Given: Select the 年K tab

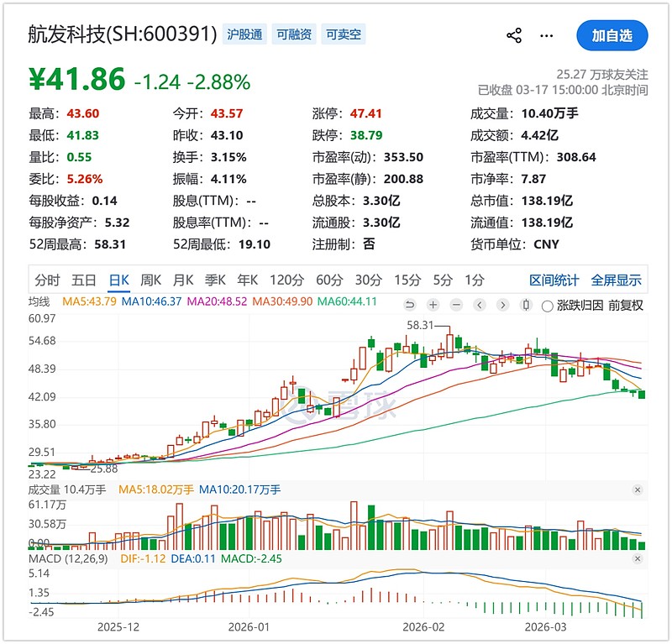Looking at the screenshot, I should tap(247, 280).
